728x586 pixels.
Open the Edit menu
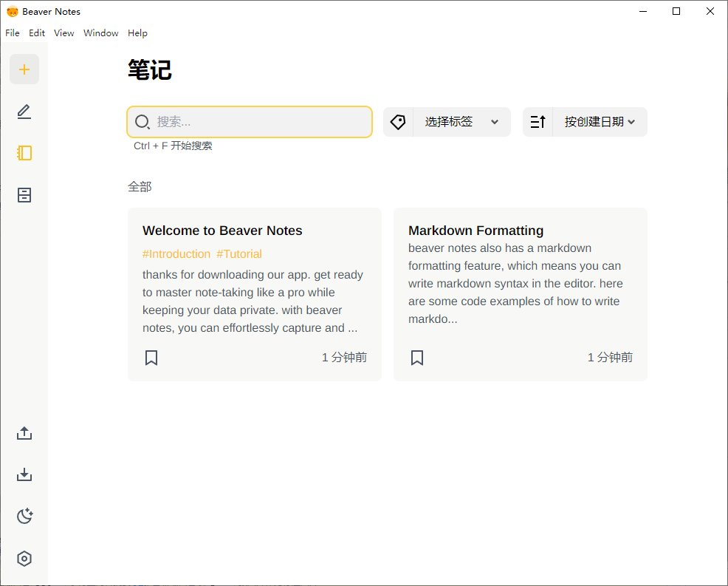coord(37,33)
